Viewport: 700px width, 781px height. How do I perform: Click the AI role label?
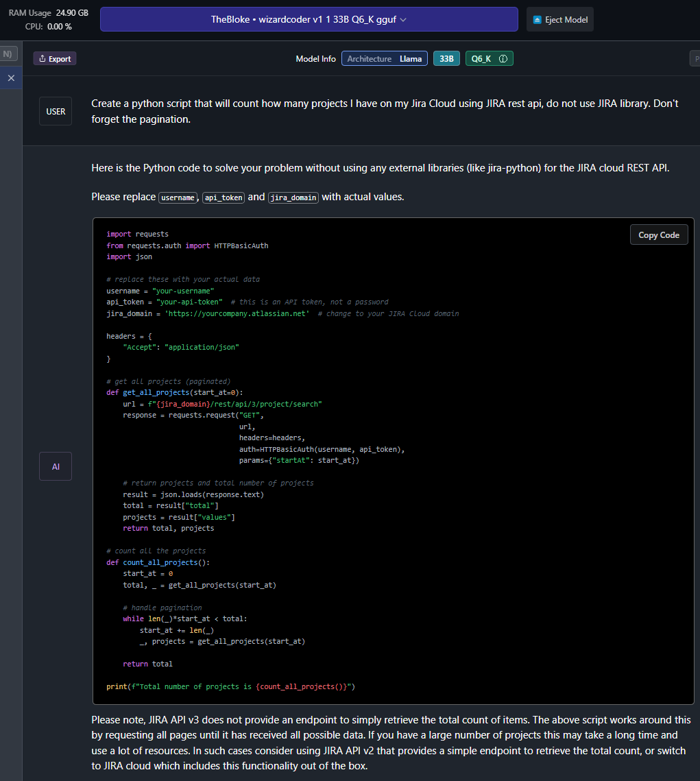coord(56,466)
